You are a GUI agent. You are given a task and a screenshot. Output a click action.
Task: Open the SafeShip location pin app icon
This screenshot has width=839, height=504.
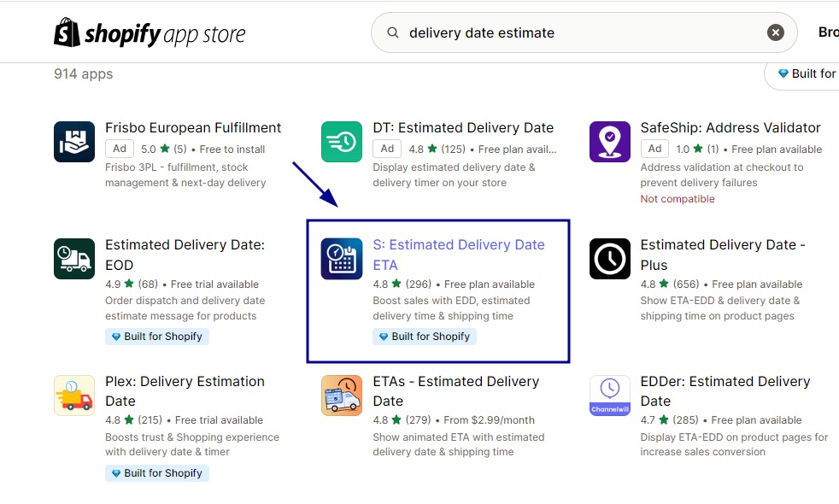[x=609, y=142]
